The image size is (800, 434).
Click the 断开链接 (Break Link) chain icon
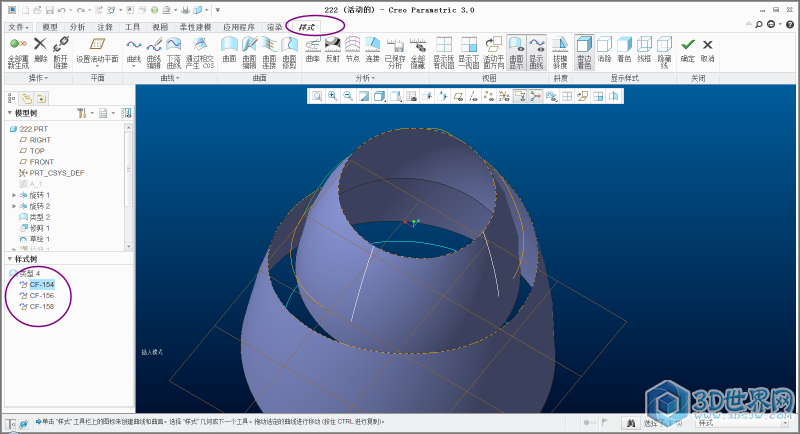point(61,44)
